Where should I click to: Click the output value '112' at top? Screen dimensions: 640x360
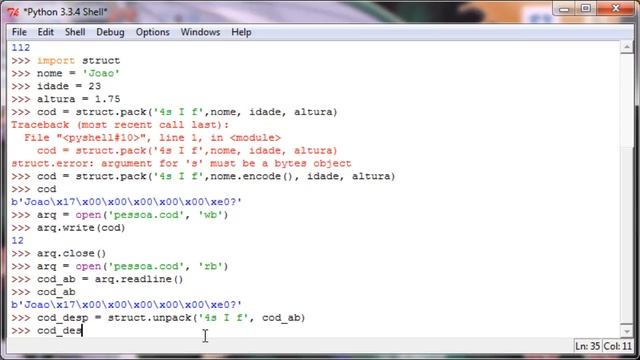click(x=21, y=48)
